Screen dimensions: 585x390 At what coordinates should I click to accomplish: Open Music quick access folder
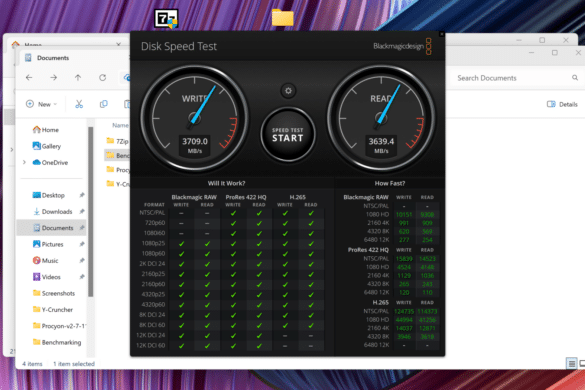click(x=45, y=260)
